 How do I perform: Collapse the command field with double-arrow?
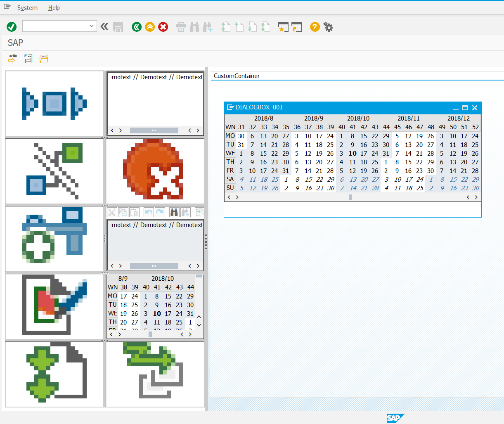pyautogui.click(x=104, y=27)
